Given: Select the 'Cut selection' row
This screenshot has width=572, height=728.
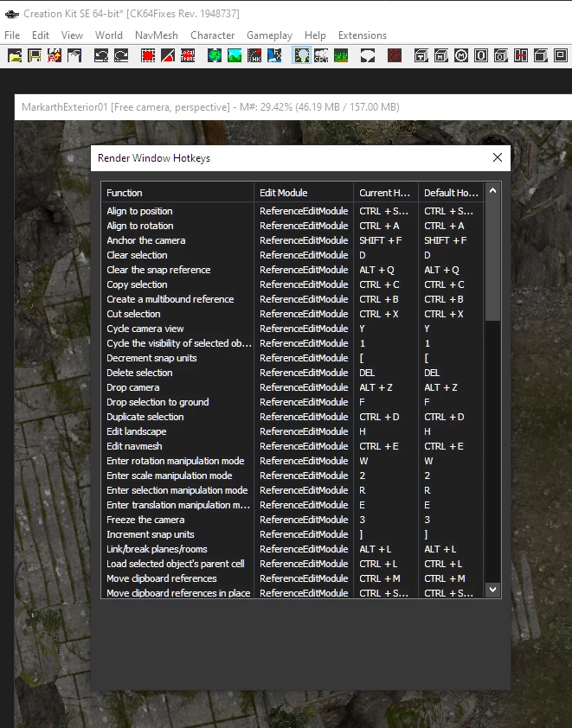Looking at the screenshot, I should coord(292,314).
